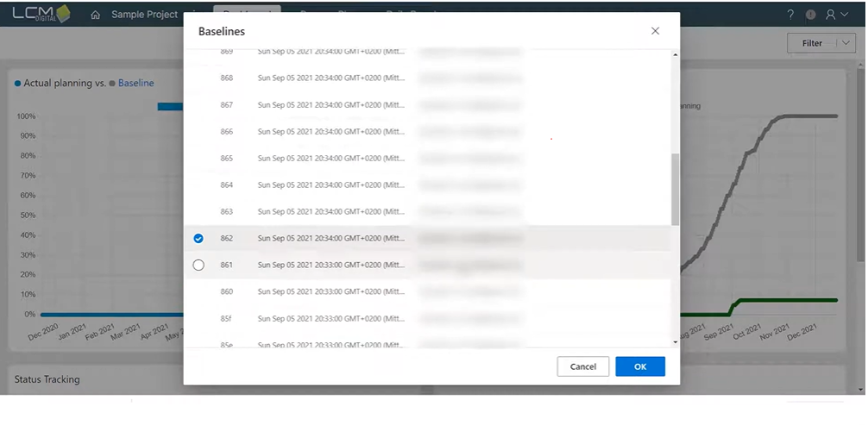Viewport: 868px width, 425px height.
Task: Click the notification alert icon in header
Action: 810,15
